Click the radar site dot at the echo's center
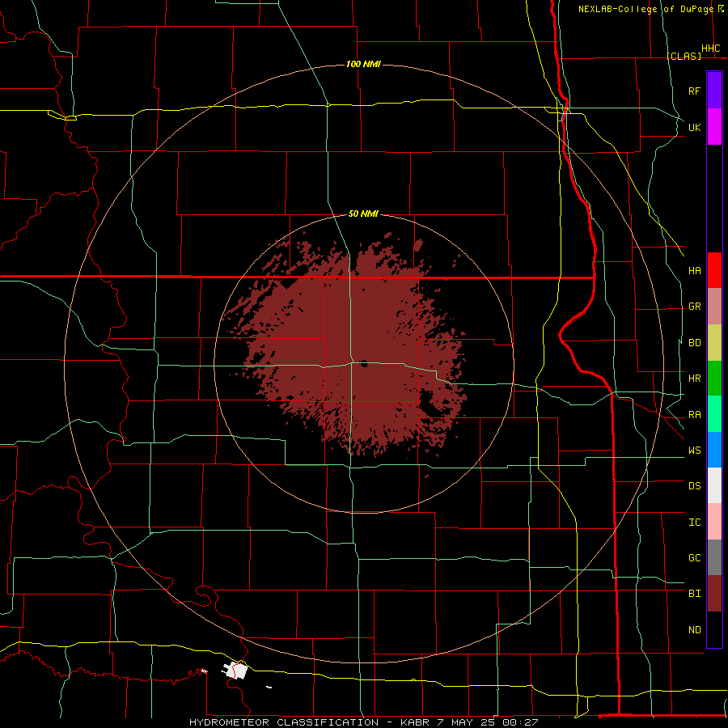 point(363,363)
